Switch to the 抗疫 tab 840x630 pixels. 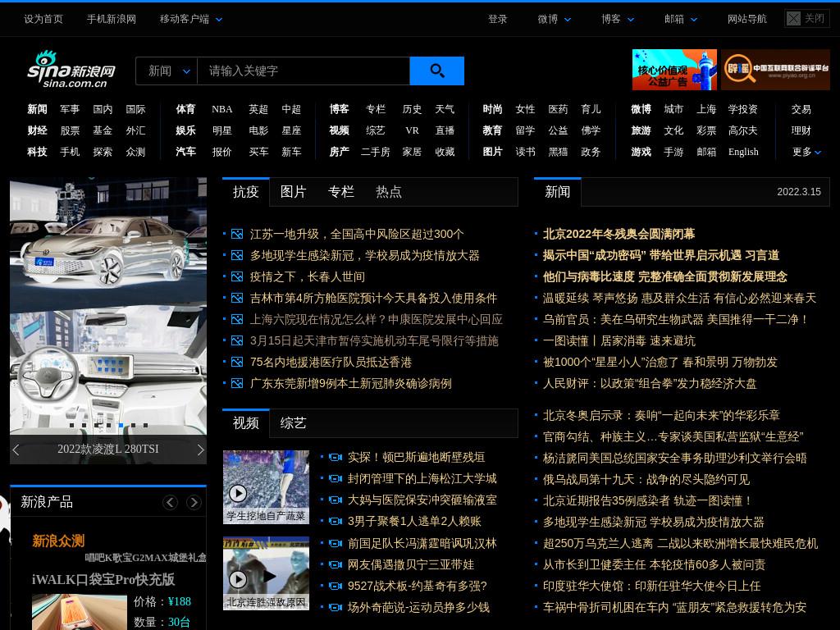pyautogui.click(x=246, y=192)
